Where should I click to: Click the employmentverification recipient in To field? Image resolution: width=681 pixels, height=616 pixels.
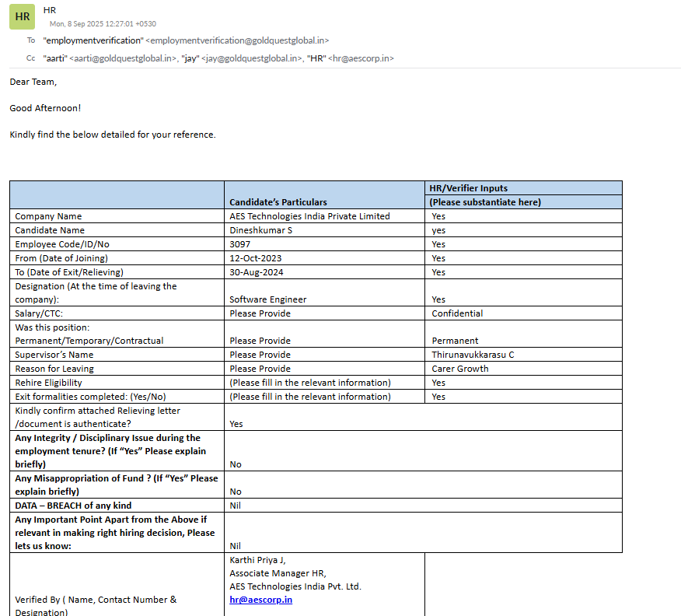(186, 40)
